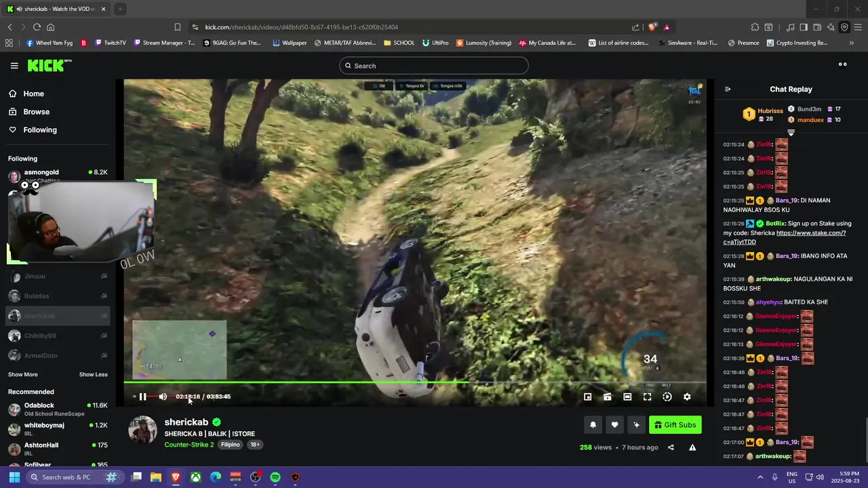Click the Gift Subs button

pos(675,425)
